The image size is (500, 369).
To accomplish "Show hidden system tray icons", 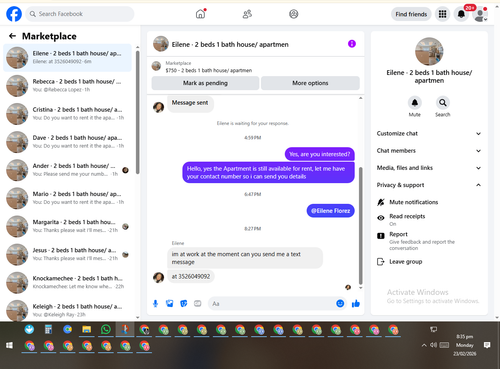I will tap(424, 345).
